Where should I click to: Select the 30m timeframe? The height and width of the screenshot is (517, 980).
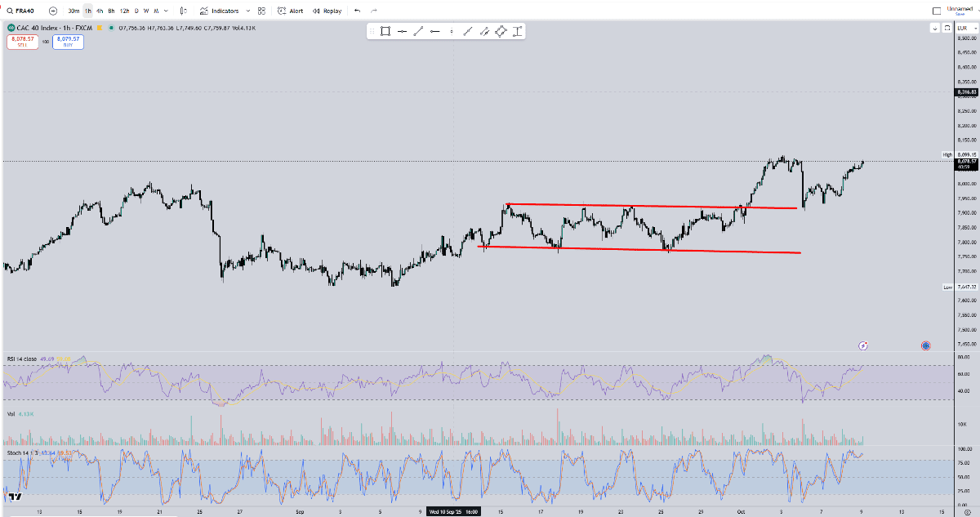73,11
